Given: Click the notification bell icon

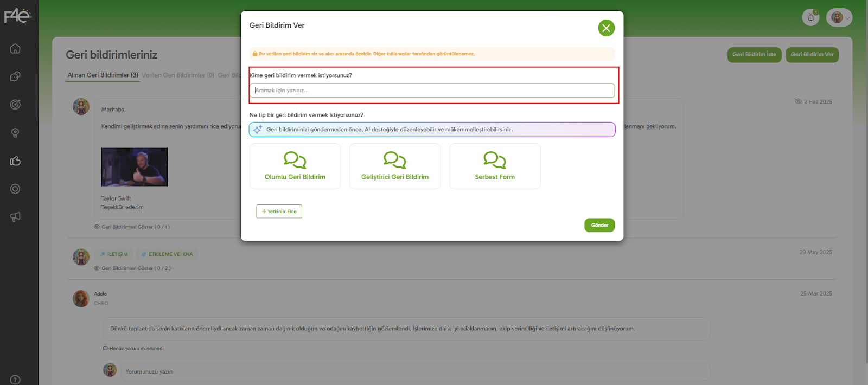Looking at the screenshot, I should coord(810,17).
